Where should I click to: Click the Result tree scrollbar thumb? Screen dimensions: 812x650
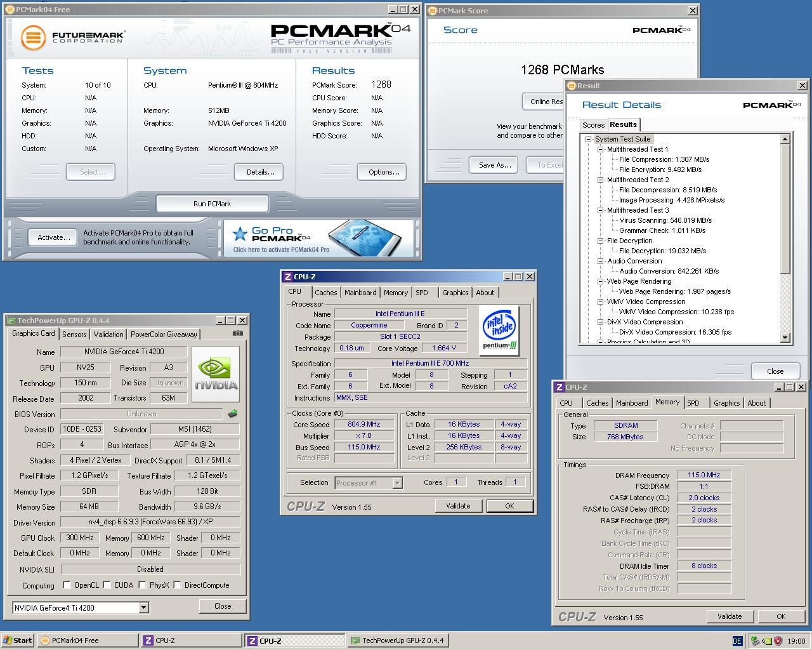[785, 209]
